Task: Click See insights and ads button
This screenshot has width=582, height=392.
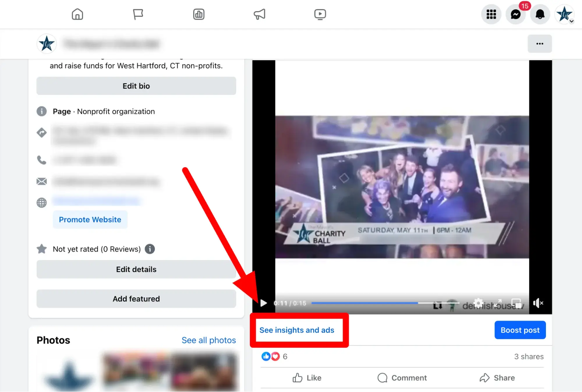Action: point(297,330)
